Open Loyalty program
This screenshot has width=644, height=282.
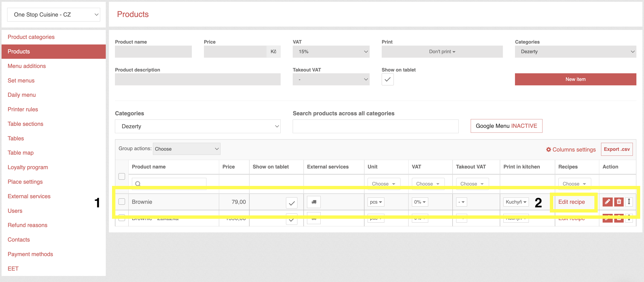pyautogui.click(x=28, y=167)
